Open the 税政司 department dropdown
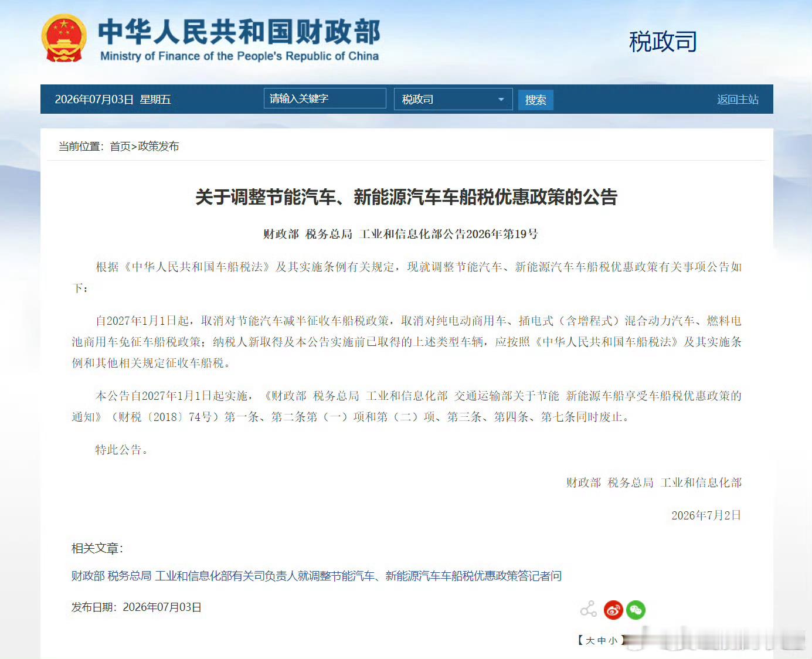This screenshot has width=812, height=659. click(x=453, y=99)
